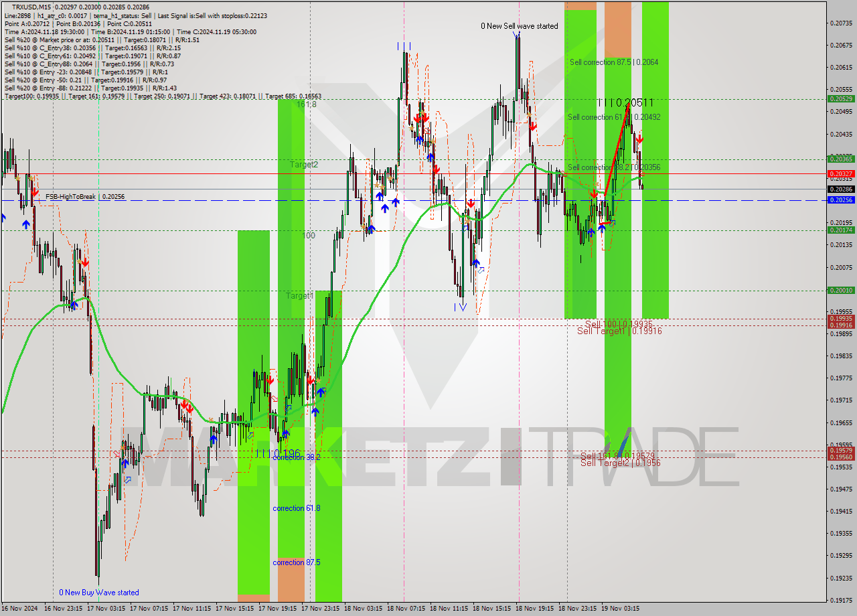
Task: Click the 'Target2' label on green zone
Action: pos(304,165)
